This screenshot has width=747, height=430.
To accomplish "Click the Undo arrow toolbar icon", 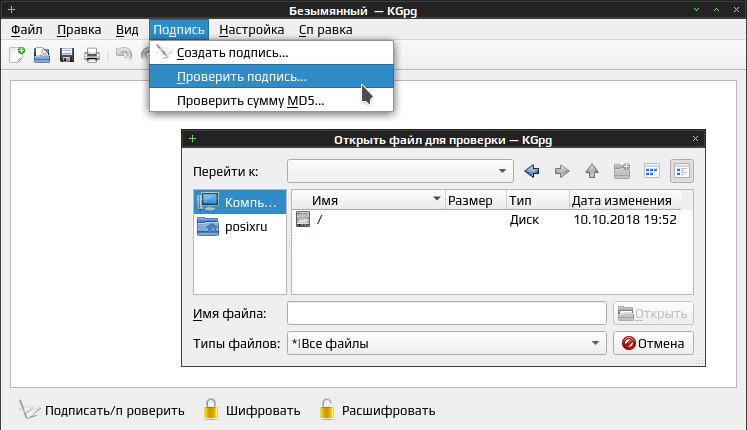I will [x=123, y=54].
